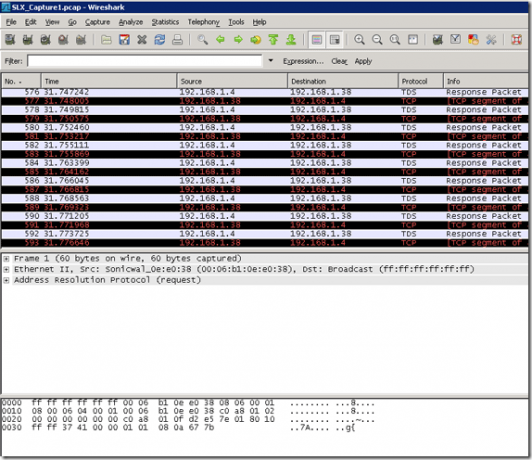Image resolution: width=532 pixels, height=460 pixels.
Task: Select packet 580 at time 31.752460
Action: tap(265, 128)
